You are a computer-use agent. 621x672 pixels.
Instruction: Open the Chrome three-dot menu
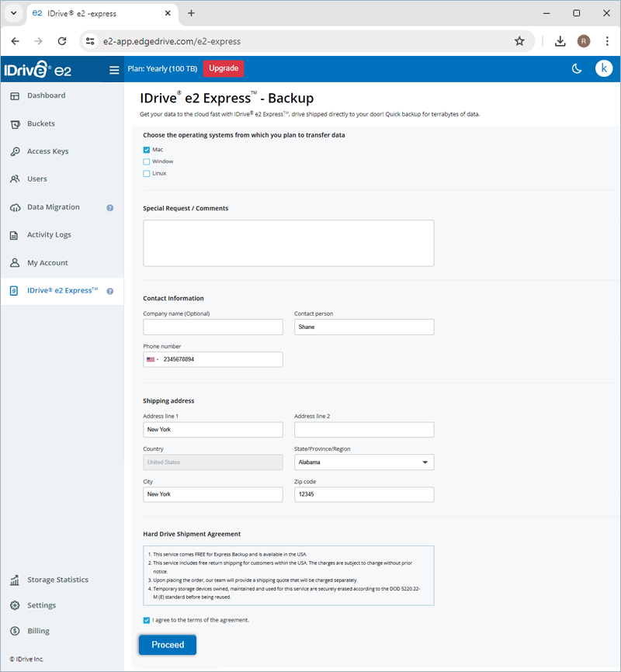(x=607, y=41)
